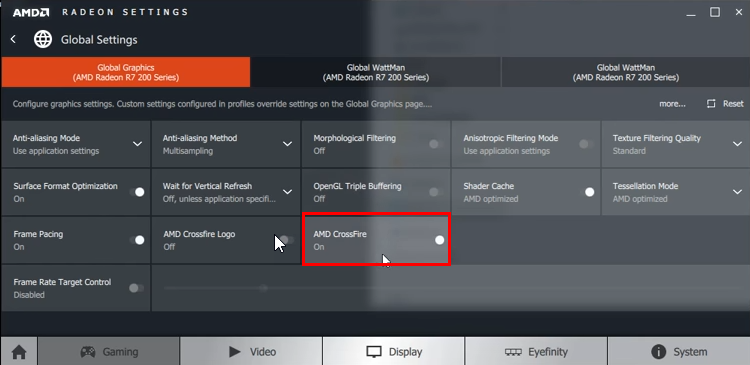This screenshot has width=750, height=365.
Task: Toggle Morphological Filtering switch
Action: [x=435, y=144]
